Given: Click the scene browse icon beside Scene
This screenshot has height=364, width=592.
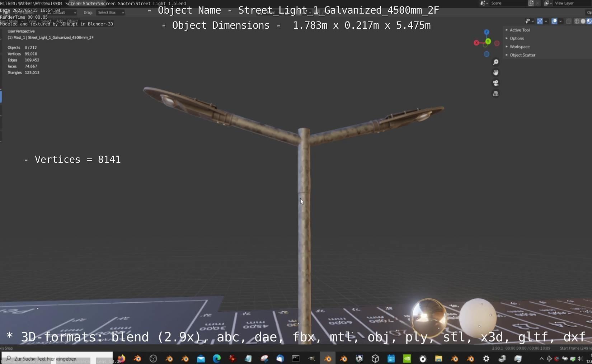Looking at the screenshot, I should [x=484, y=3].
